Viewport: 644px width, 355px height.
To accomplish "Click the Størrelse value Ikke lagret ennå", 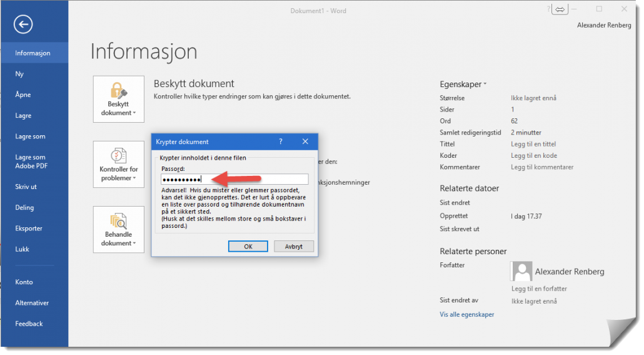I will pos(533,98).
